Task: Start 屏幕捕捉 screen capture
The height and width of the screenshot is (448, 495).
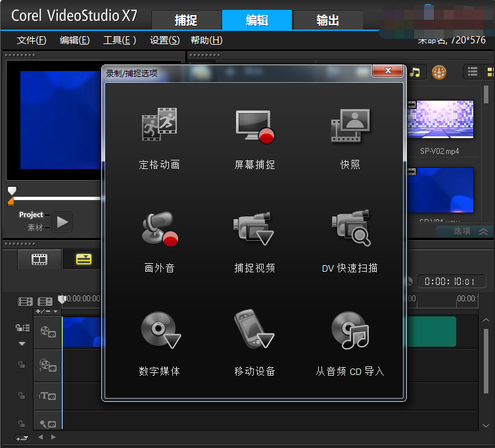Action: [254, 126]
